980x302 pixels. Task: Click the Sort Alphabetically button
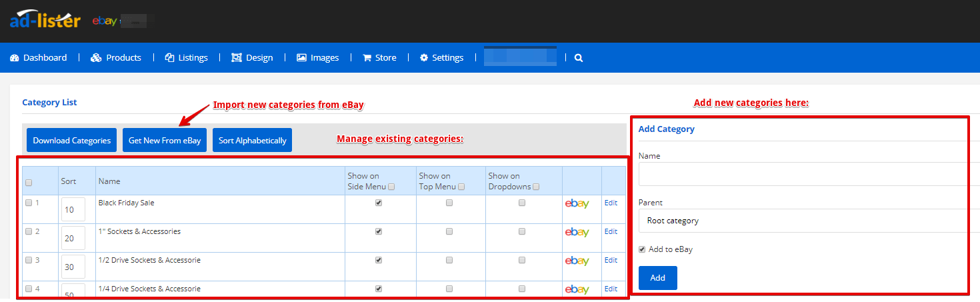click(x=253, y=140)
